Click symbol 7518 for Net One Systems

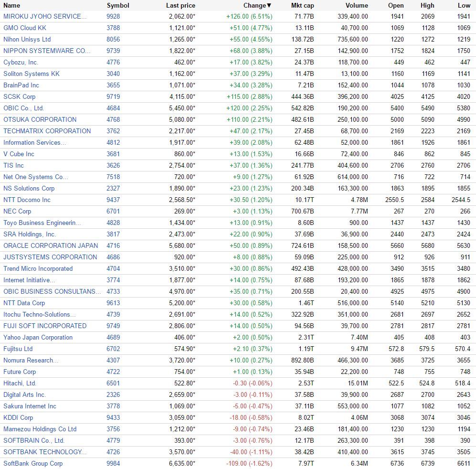[x=113, y=177]
